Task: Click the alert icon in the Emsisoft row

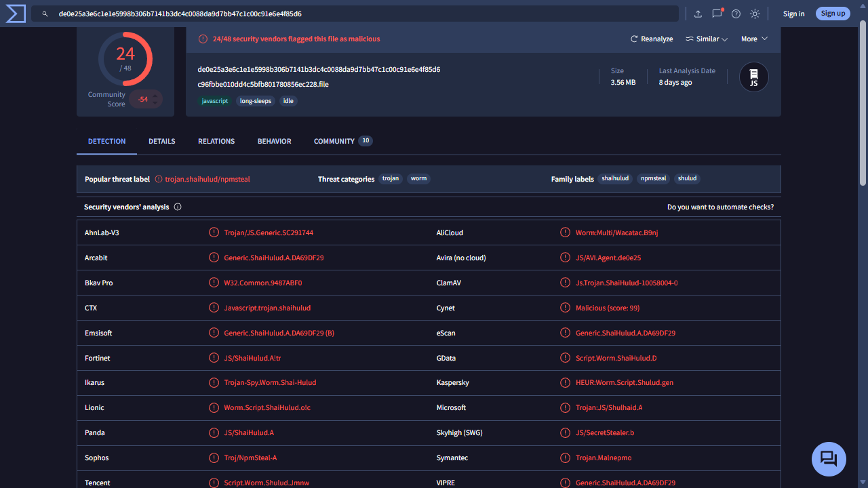Action: [x=214, y=333]
